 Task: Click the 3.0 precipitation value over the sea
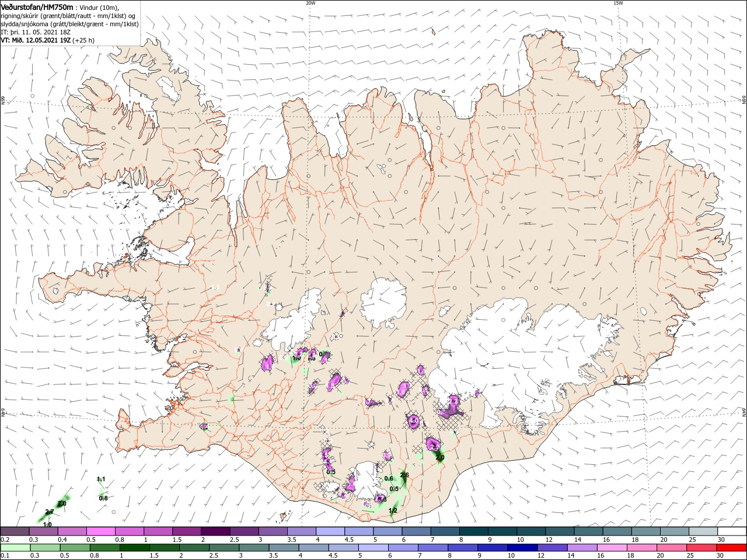[61, 503]
